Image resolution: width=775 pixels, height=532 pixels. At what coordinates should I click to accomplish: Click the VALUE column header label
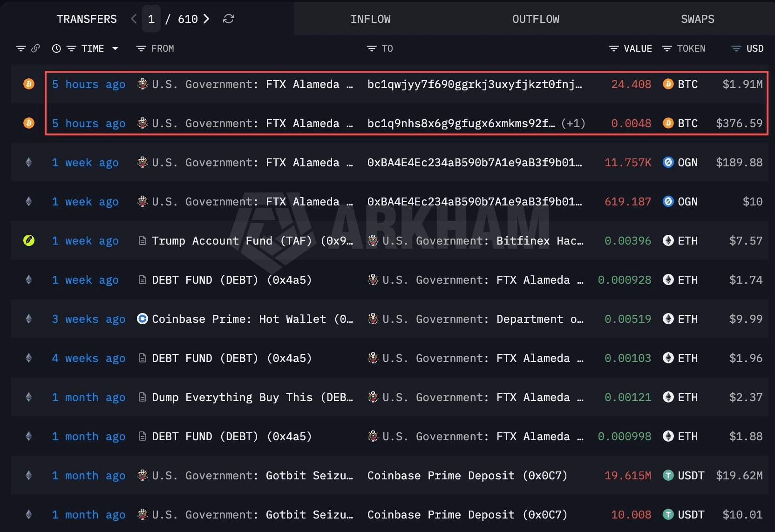pos(638,48)
